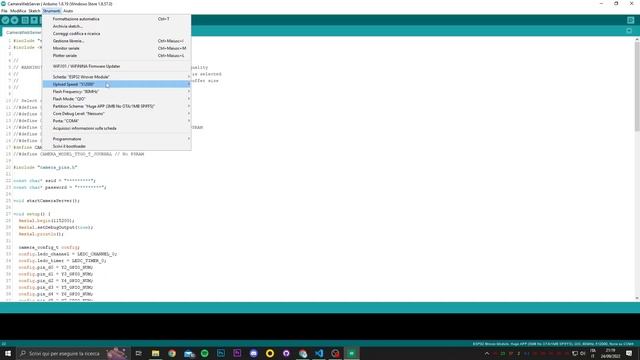The width and height of the screenshot is (640, 360).
Task: Click the 'void startCameraServer();' line
Action: click(x=46, y=200)
